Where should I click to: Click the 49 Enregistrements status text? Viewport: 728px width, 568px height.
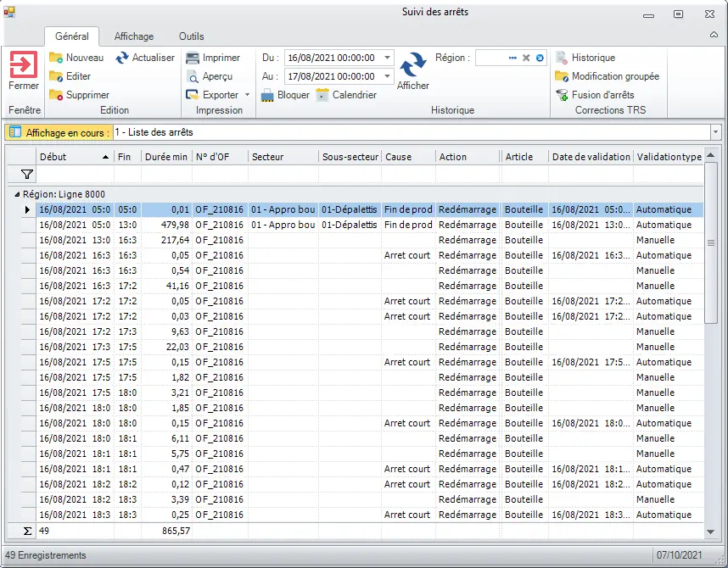point(46,555)
